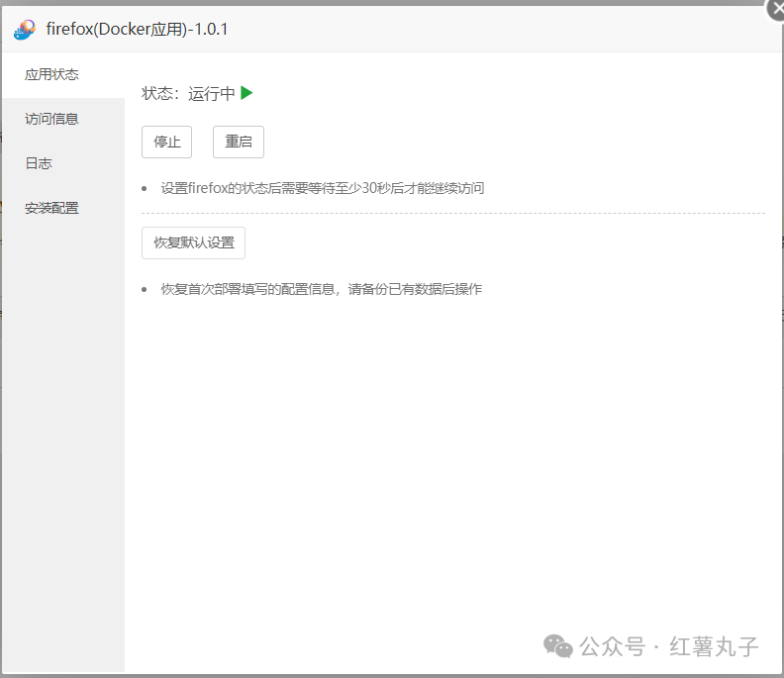Switch to the 应用状态 tab
This screenshot has height=678, width=784.
point(51,74)
